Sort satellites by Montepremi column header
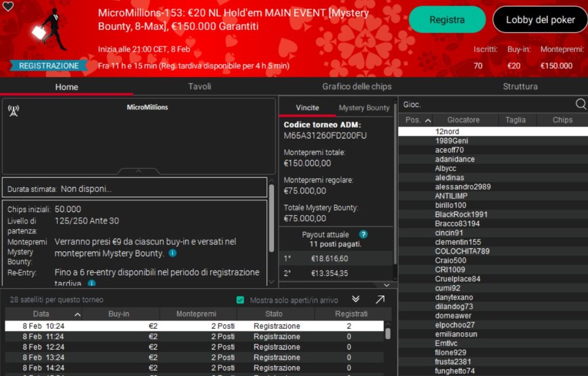The image size is (588, 376). pyautogui.click(x=198, y=314)
